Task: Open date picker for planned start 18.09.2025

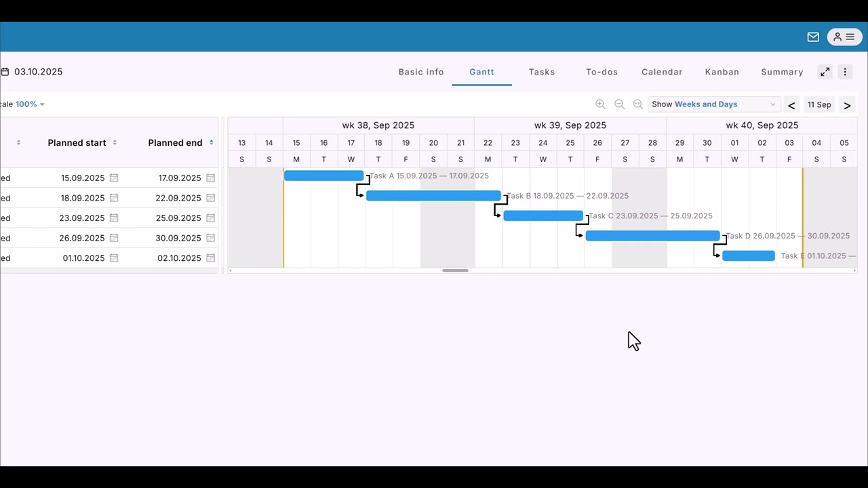Action: (114, 198)
